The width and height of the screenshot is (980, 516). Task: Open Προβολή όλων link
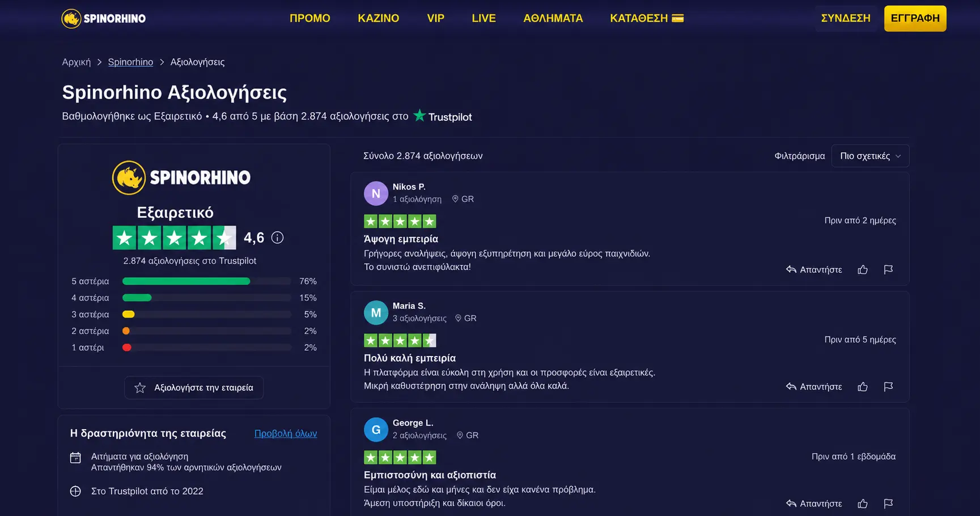286,433
